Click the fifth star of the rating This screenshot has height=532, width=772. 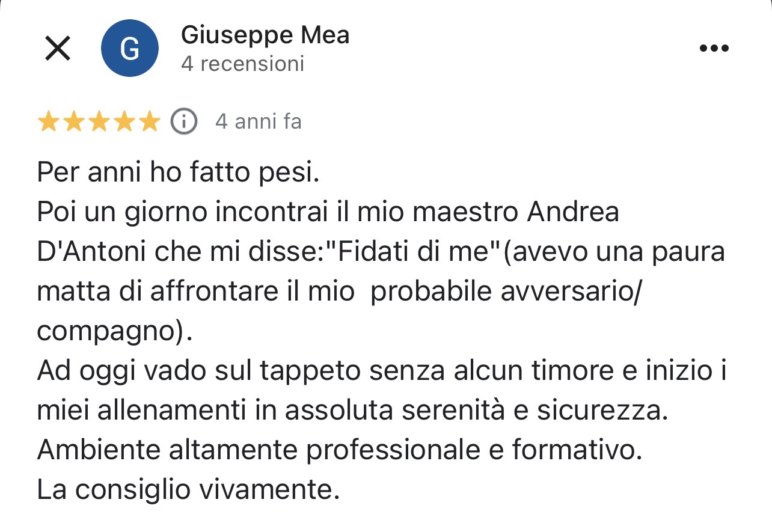[x=149, y=122]
